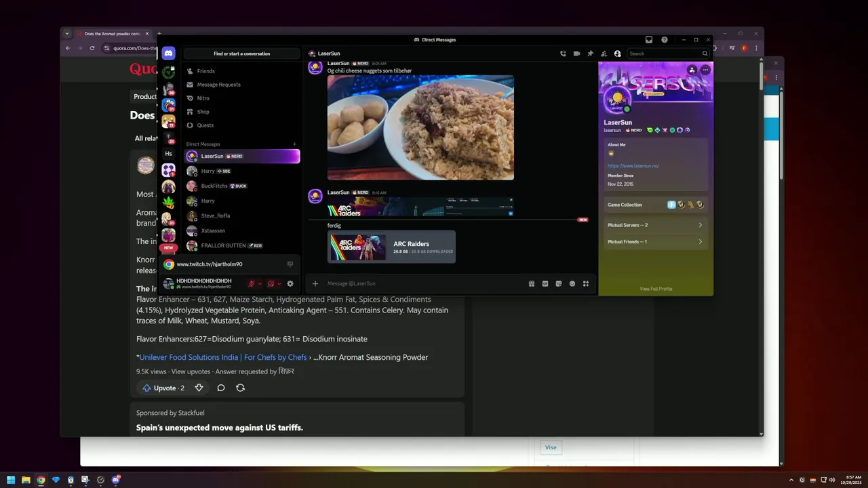Attach a file with the plus button
Viewport: 868px width, 488px height.
pos(315,283)
